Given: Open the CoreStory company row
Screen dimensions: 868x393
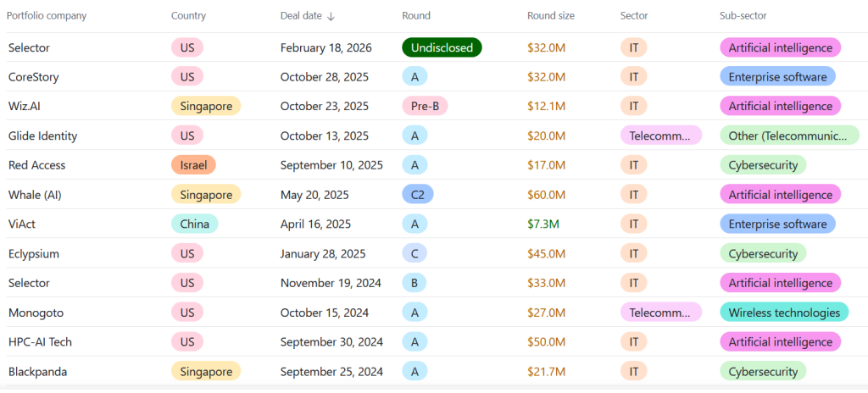Looking at the screenshot, I should point(34,77).
